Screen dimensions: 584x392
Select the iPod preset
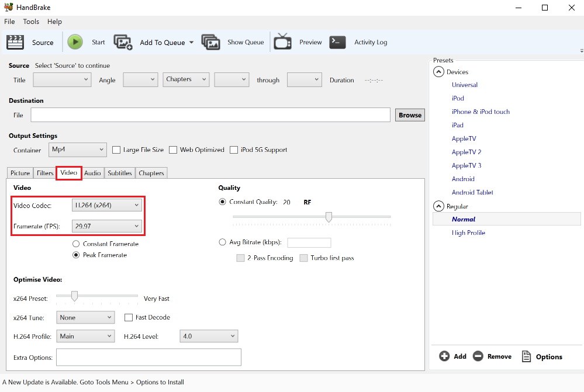tap(458, 98)
